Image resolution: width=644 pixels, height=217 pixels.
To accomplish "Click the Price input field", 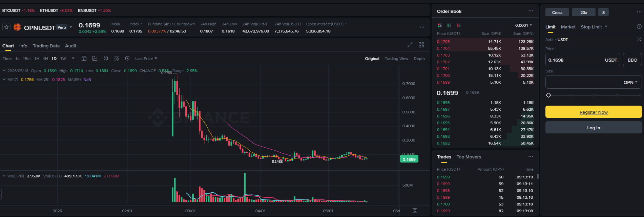I will pyautogui.click(x=583, y=60).
